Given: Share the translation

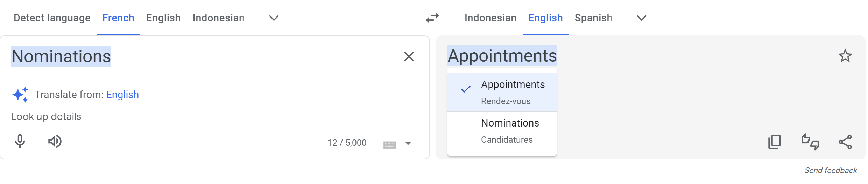Looking at the screenshot, I should [845, 142].
